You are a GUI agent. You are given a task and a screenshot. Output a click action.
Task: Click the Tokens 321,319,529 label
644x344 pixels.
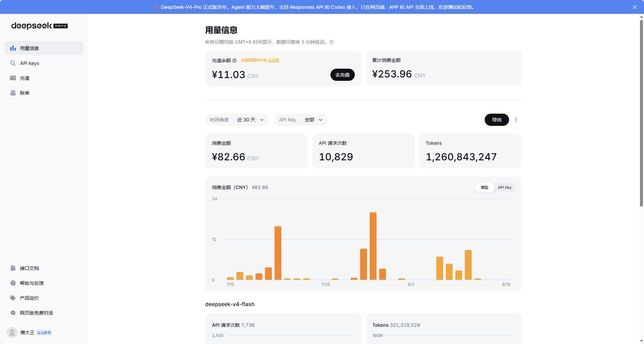(396, 325)
